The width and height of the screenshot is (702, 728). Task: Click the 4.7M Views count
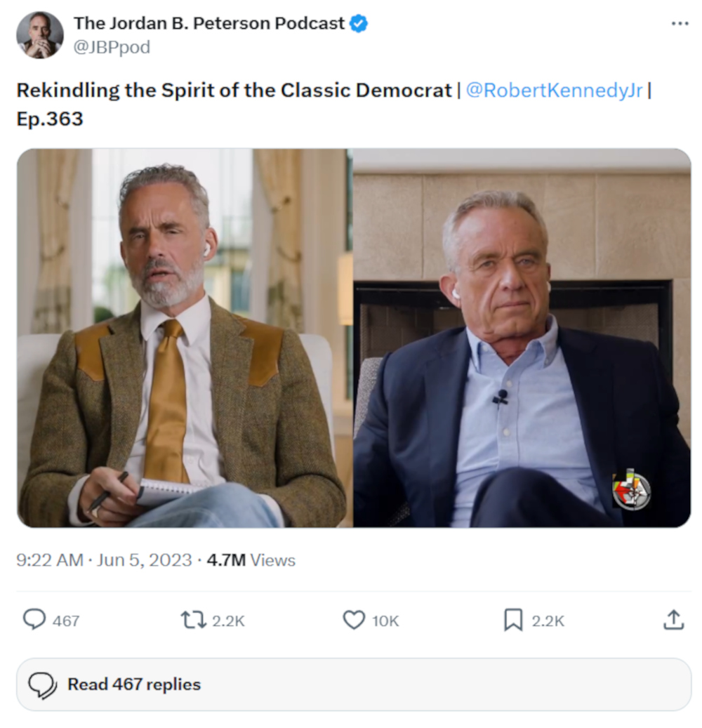pyautogui.click(x=251, y=560)
